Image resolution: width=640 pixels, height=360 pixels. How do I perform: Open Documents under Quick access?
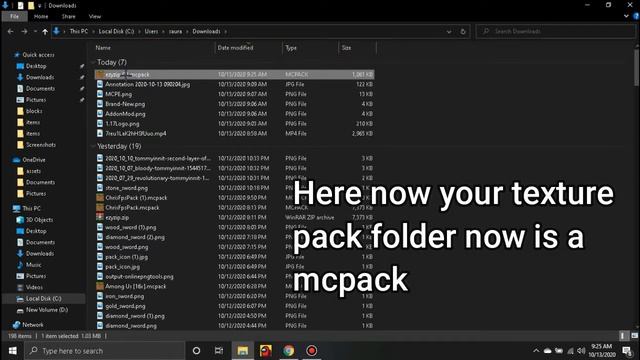(x=40, y=89)
